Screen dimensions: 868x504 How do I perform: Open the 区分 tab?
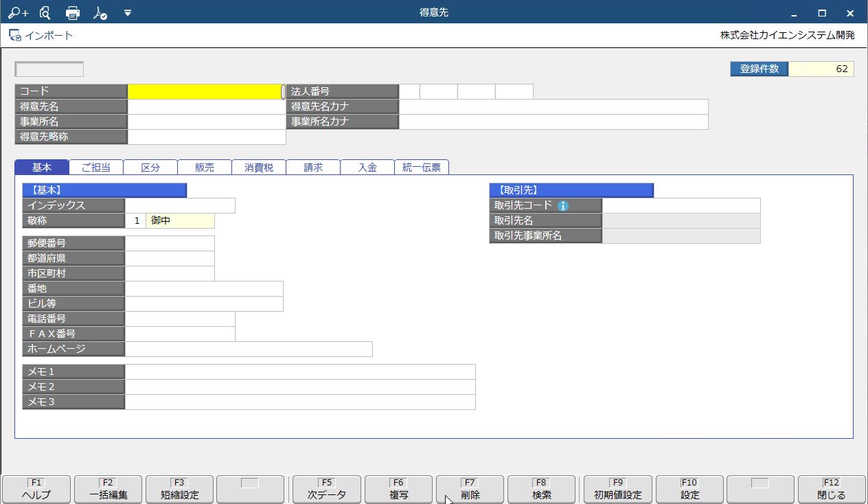[150, 167]
